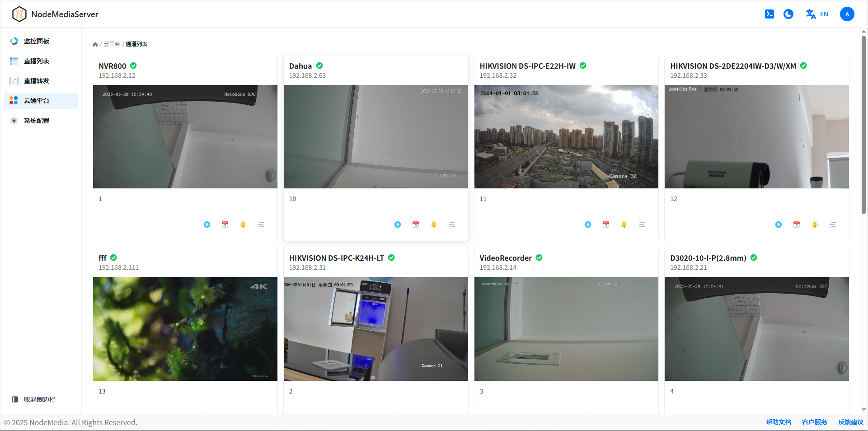This screenshot has width=868, height=431.
Task: Click fff online status checkmark
Action: pyautogui.click(x=113, y=258)
